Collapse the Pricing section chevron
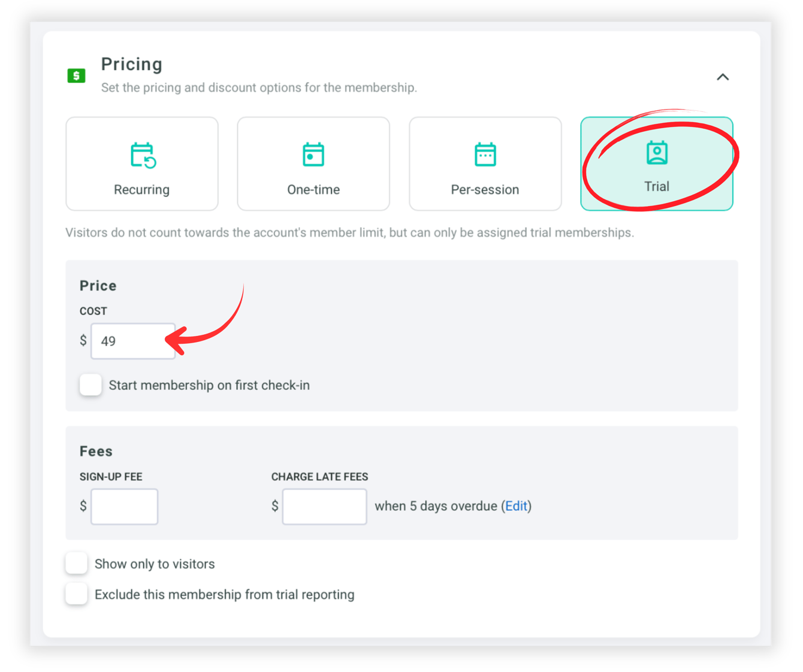 (x=723, y=77)
